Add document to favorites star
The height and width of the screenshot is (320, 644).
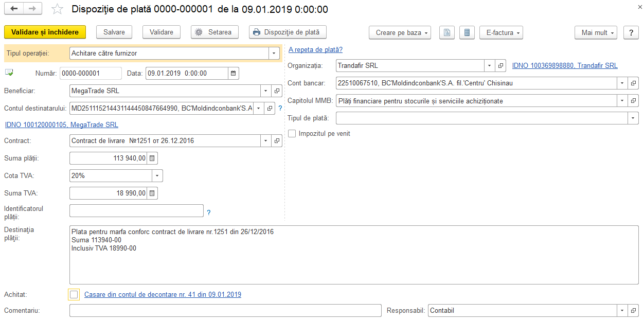pos(58,9)
